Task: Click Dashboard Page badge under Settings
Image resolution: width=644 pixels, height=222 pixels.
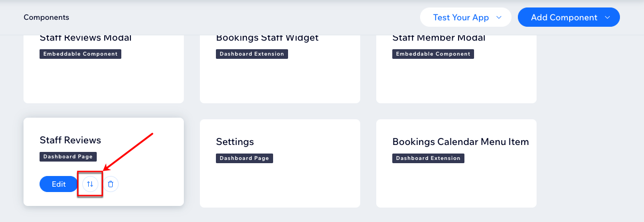Action: coord(244,158)
